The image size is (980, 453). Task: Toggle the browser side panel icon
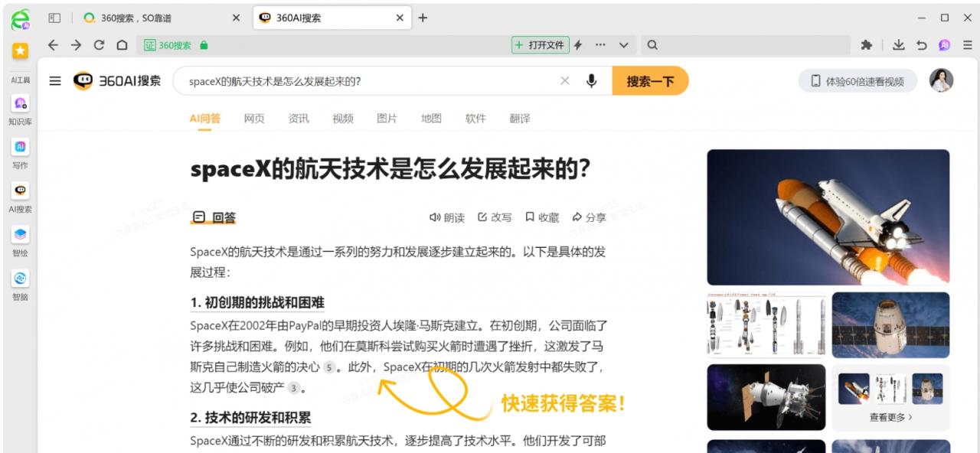pyautogui.click(x=54, y=18)
